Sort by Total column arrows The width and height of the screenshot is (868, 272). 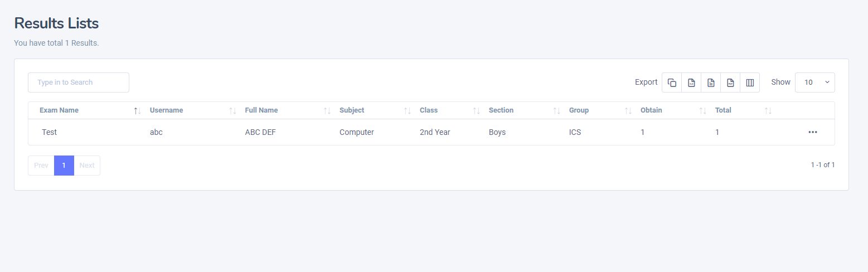(768, 111)
